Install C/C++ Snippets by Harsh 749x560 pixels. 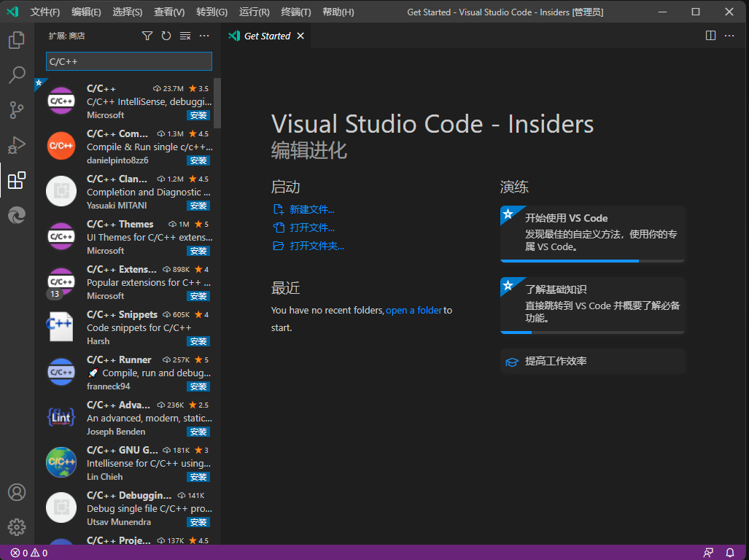click(x=198, y=341)
